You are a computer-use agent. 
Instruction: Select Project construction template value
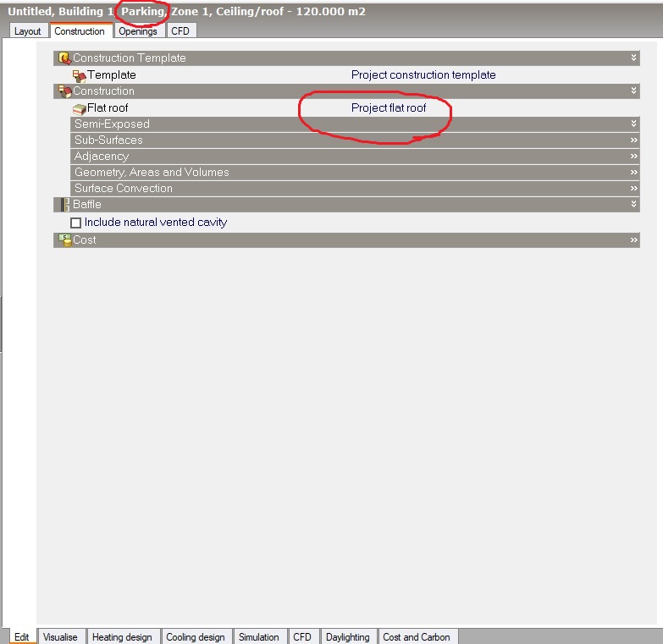pyautogui.click(x=423, y=74)
